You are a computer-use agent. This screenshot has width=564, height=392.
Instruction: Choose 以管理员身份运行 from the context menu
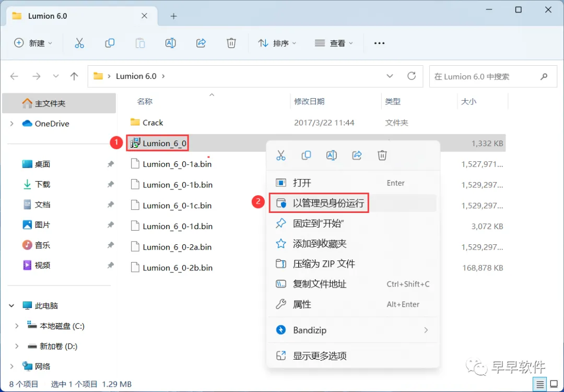pyautogui.click(x=353, y=203)
